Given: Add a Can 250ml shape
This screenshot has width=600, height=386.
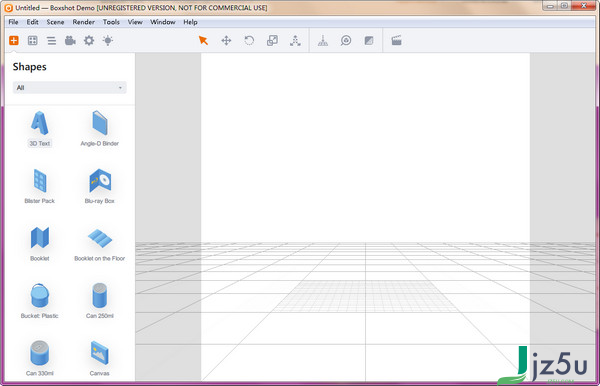Looking at the screenshot, I should click(99, 301).
